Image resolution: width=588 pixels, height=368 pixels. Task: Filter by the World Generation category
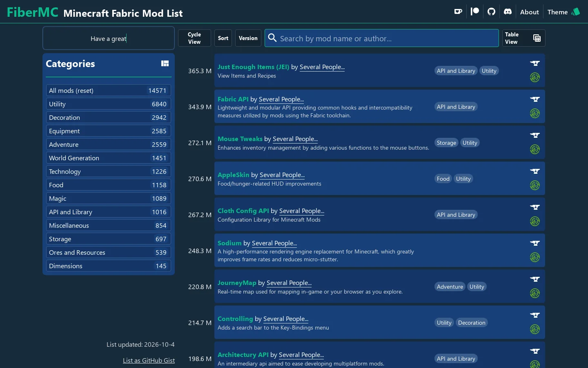108,158
